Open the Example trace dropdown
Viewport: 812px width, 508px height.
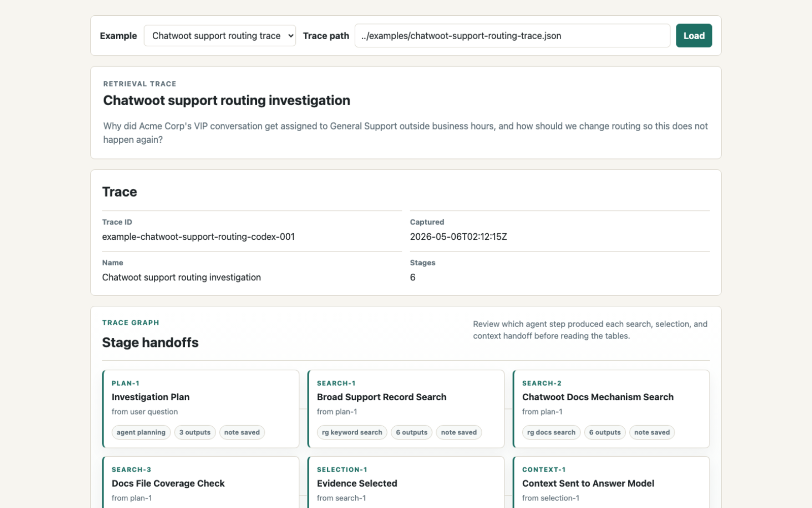pos(220,36)
